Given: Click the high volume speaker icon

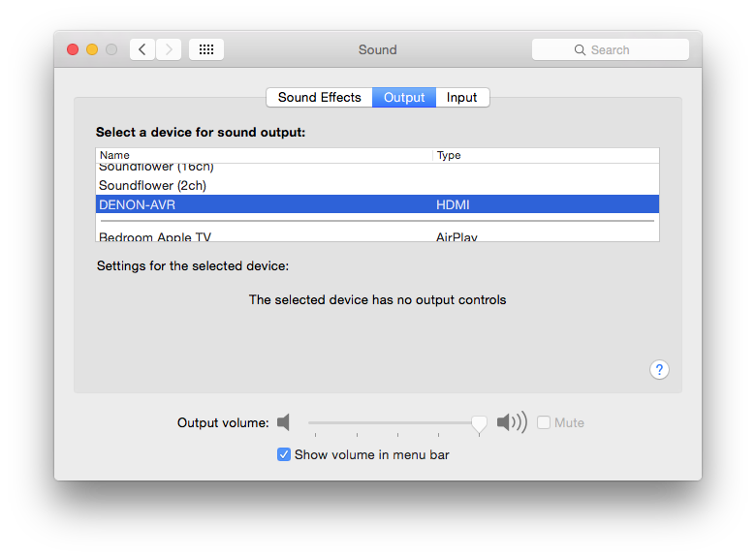Looking at the screenshot, I should [x=511, y=422].
